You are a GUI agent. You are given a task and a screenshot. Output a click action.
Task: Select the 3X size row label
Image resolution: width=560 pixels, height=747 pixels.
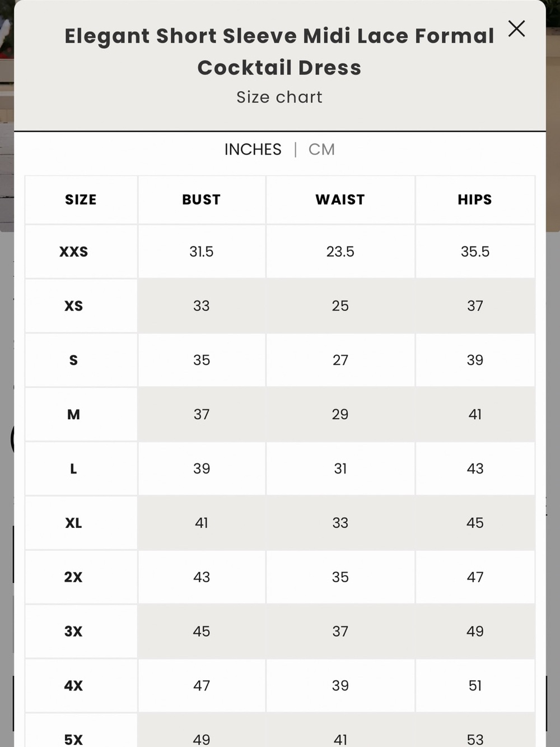(x=73, y=632)
